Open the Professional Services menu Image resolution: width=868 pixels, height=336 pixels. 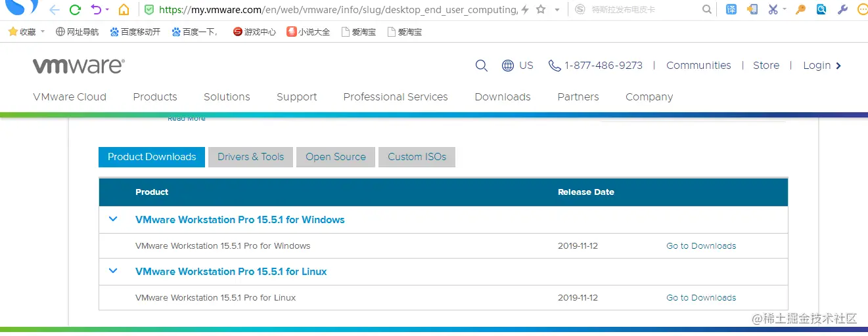(396, 97)
